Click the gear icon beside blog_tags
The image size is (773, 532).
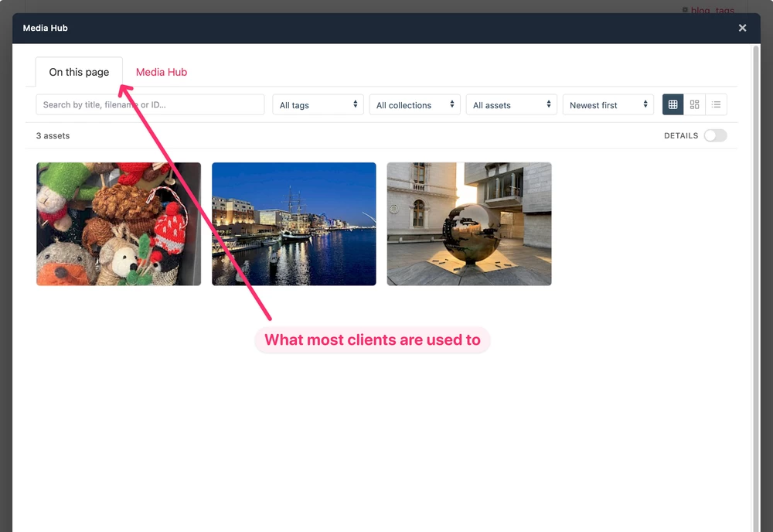(685, 10)
